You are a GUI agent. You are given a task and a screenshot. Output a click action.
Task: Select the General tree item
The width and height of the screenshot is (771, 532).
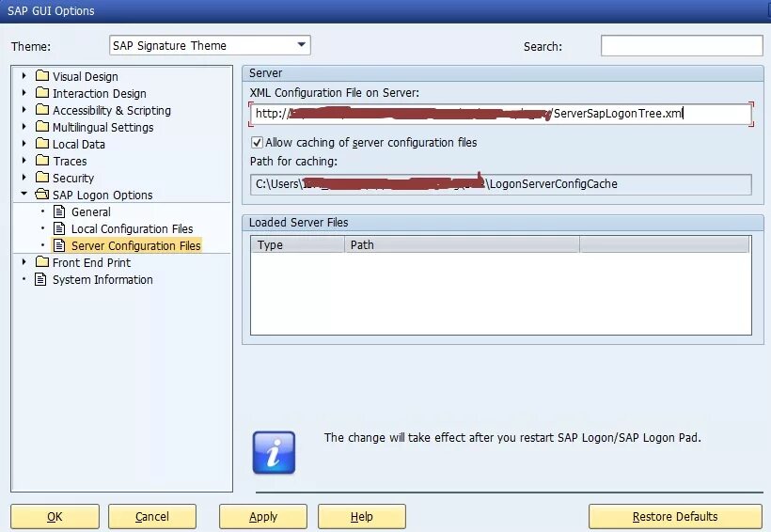(x=91, y=211)
